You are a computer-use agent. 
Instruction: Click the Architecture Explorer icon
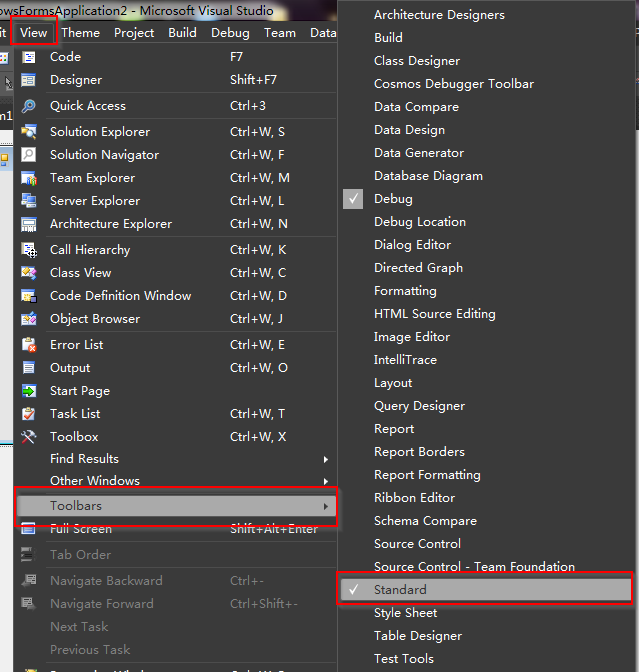pos(29,224)
